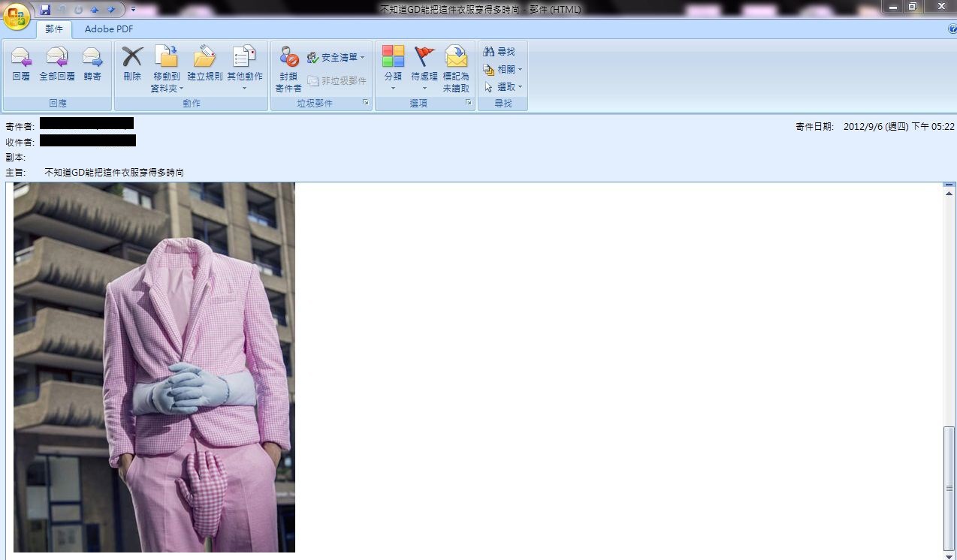Screen dimensions: 957x560
Task: Expand 垃圾郵件 group dialog launcher
Action: pos(366,103)
